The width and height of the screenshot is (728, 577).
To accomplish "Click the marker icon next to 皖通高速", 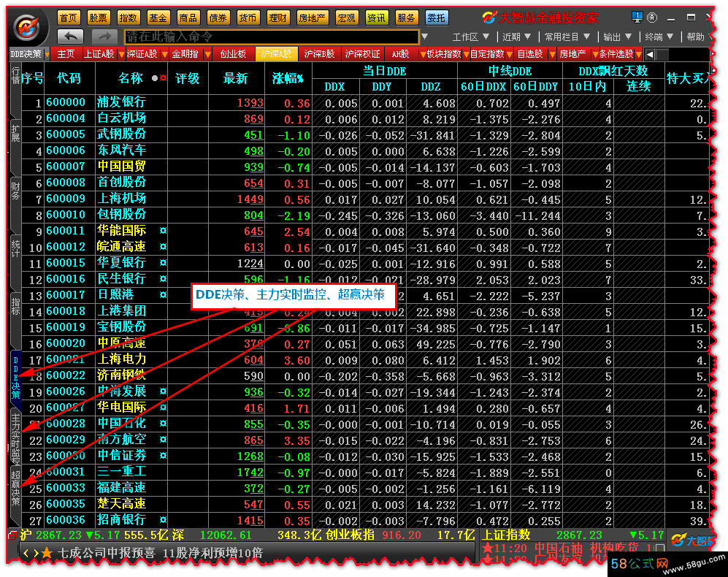I will click(x=163, y=247).
